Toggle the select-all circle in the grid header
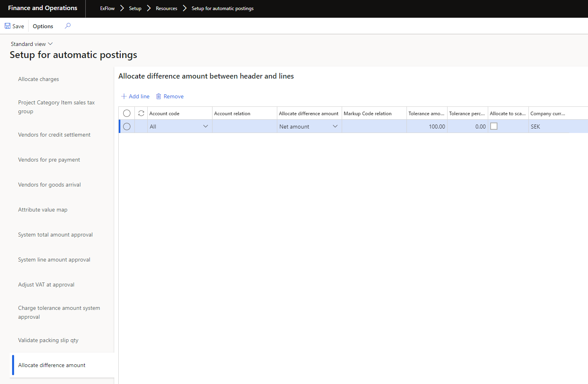The height and width of the screenshot is (384, 588). coord(127,113)
